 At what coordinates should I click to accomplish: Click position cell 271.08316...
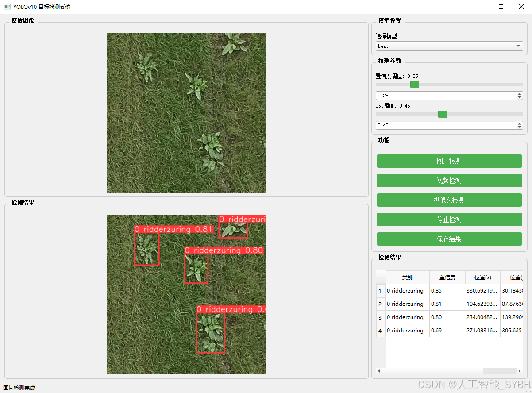pyautogui.click(x=482, y=331)
